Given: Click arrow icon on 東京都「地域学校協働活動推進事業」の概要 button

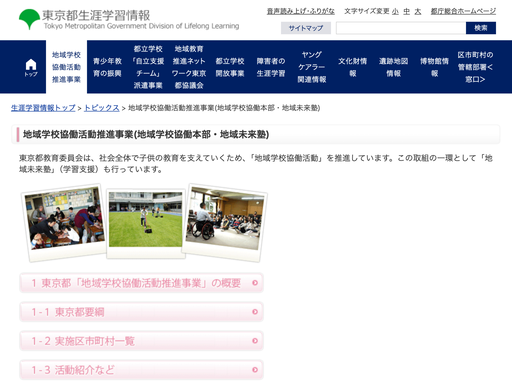Looking at the screenshot, I should (255, 283).
